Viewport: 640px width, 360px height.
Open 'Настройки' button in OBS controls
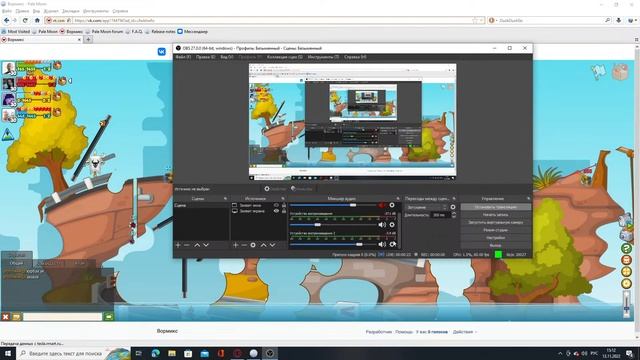(x=496, y=238)
